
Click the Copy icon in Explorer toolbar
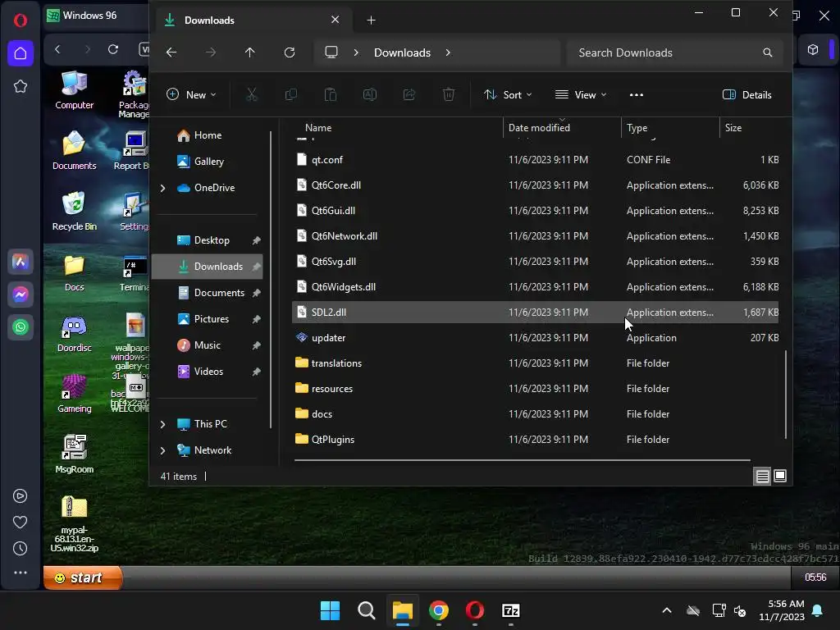291,95
